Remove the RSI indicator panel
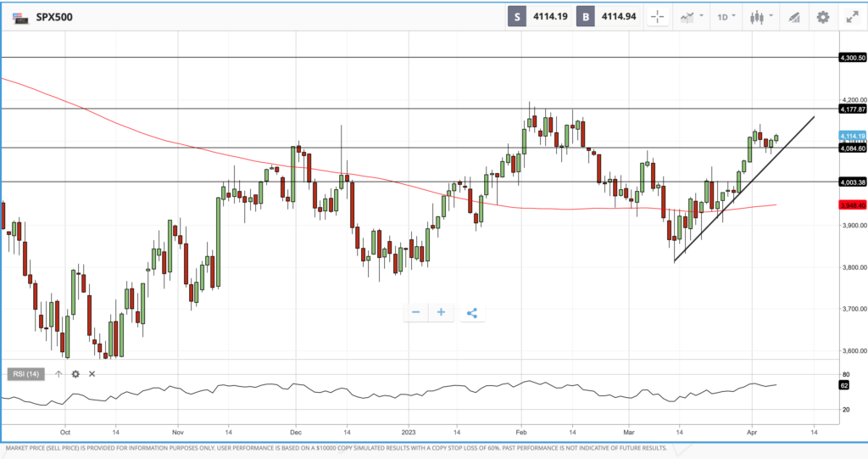 pos(92,373)
